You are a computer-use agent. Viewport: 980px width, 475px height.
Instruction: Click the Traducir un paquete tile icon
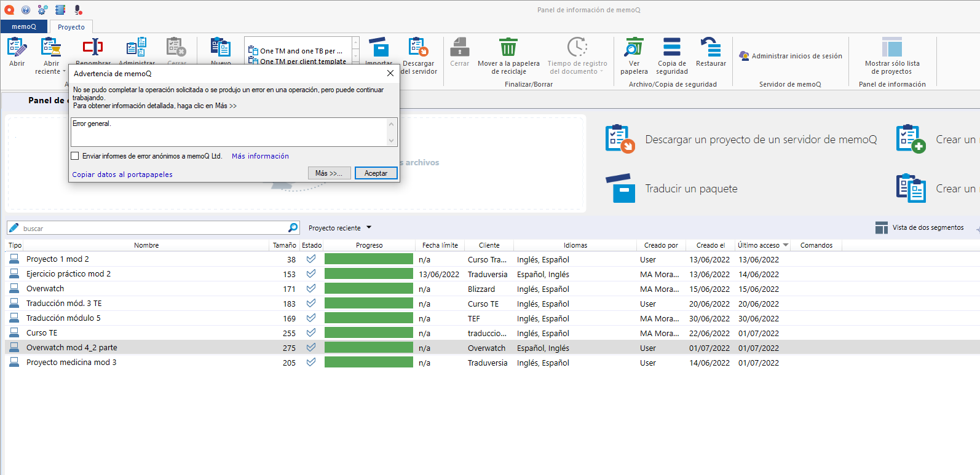click(620, 188)
